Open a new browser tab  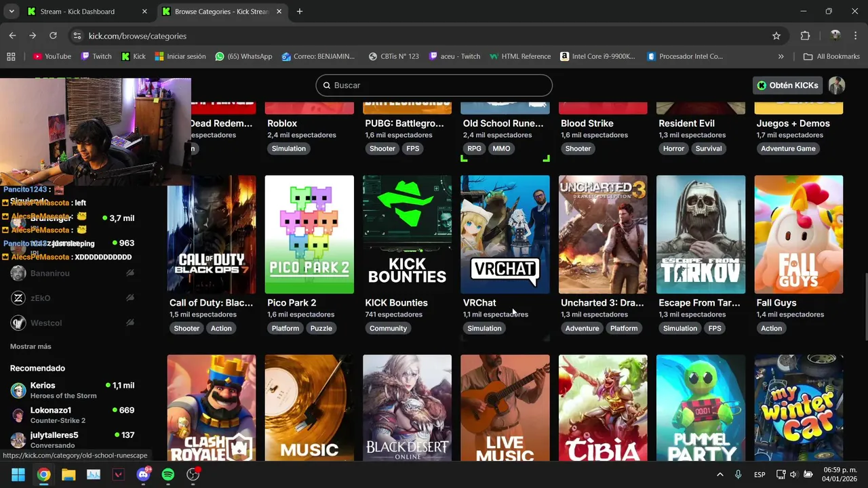299,12
